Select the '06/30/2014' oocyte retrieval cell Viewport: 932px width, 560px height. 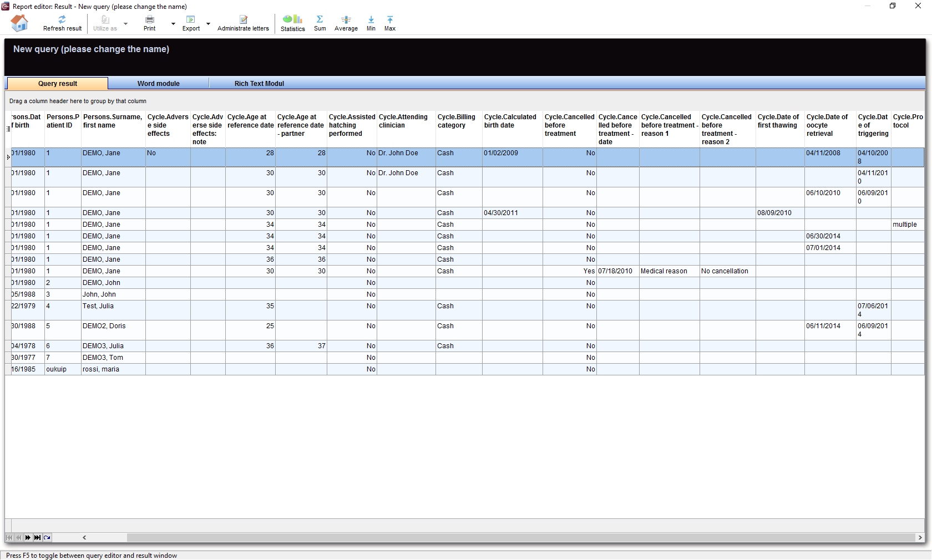click(830, 236)
